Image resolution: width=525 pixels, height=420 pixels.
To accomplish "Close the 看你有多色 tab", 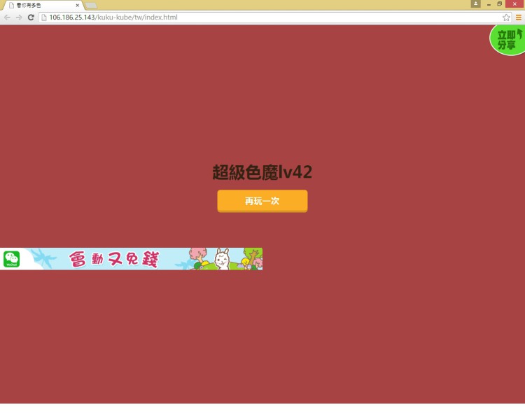I will pos(77,6).
